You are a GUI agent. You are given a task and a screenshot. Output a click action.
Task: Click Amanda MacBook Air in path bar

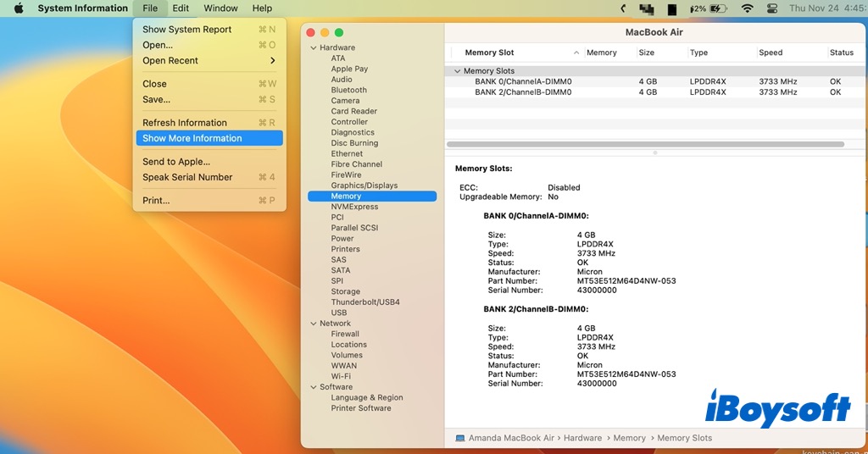click(511, 438)
